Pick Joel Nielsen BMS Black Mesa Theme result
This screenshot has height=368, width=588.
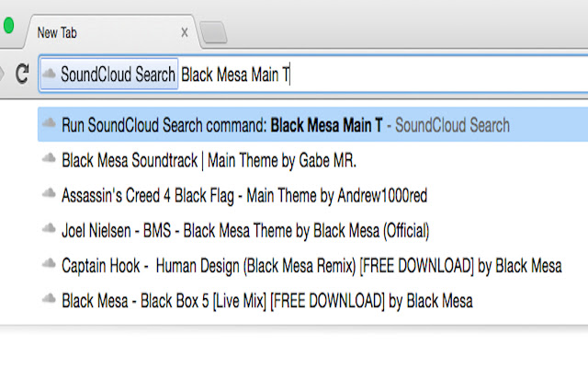tap(245, 230)
